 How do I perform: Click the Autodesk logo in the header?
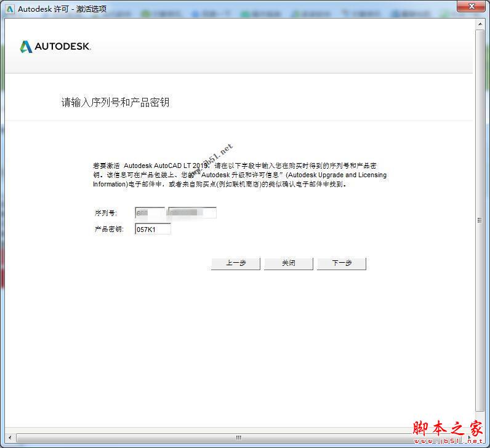(x=55, y=47)
